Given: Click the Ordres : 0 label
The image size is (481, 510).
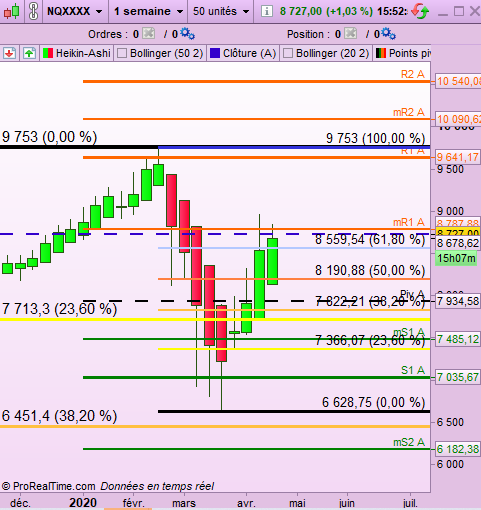Looking at the screenshot, I should 113,34.
